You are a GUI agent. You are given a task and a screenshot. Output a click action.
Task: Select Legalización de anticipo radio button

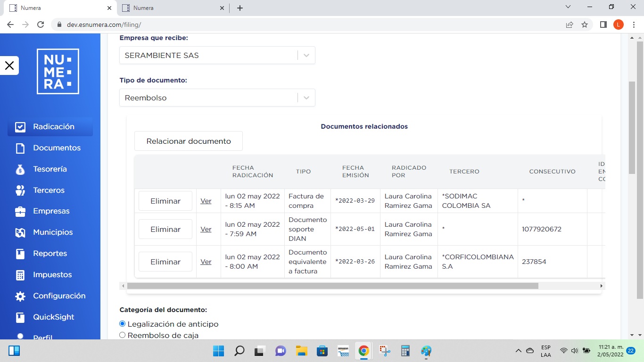(x=123, y=324)
